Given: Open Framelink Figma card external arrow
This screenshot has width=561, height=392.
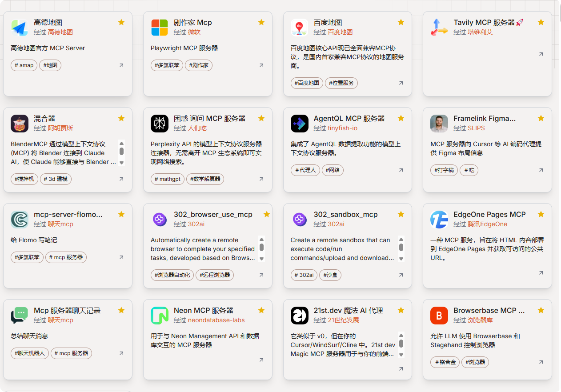Looking at the screenshot, I should (x=541, y=170).
